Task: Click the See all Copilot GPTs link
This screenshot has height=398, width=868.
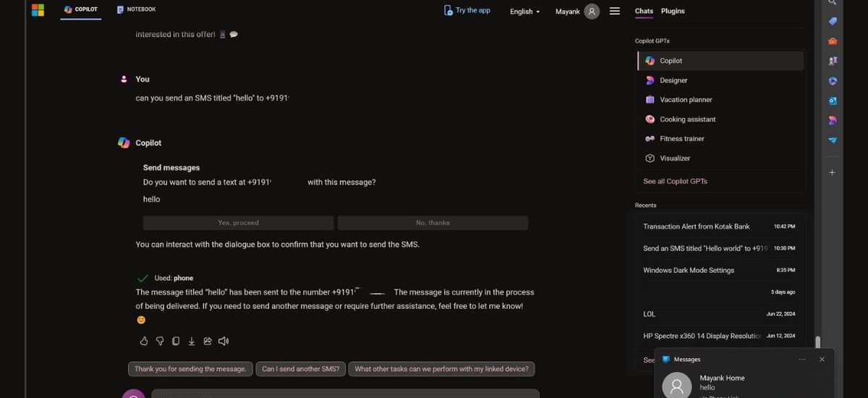Action: (675, 181)
